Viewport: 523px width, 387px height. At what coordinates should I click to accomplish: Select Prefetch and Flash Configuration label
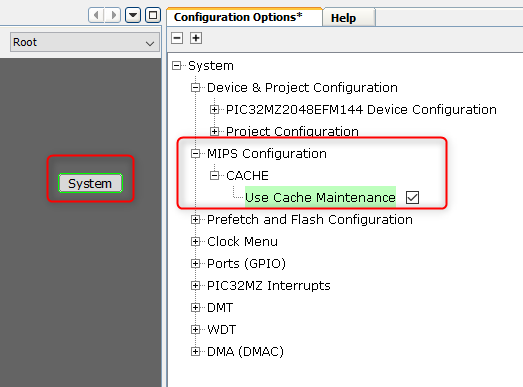[x=310, y=220]
